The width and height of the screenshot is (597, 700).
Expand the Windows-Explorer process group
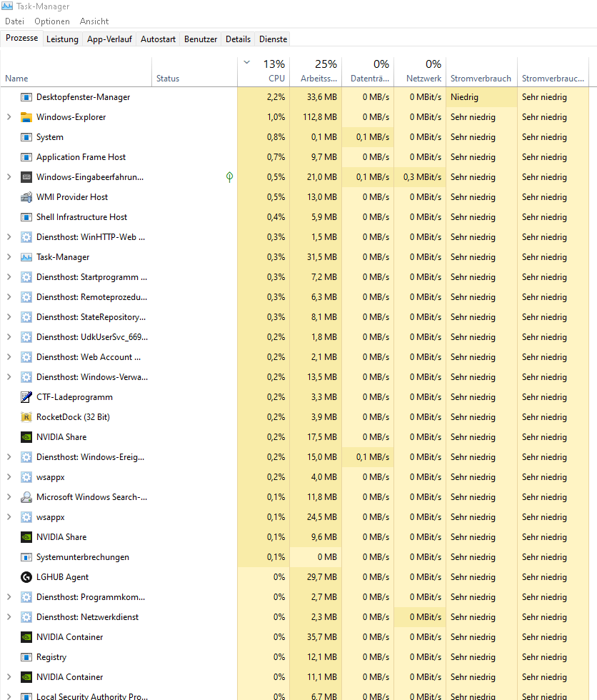coord(9,117)
